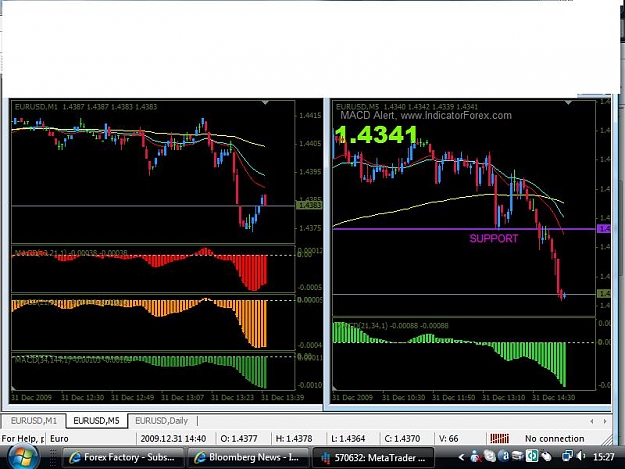Click the '31 Dec 12:30' time label on M1 chart
This screenshot has height=469, width=625.
83,397
